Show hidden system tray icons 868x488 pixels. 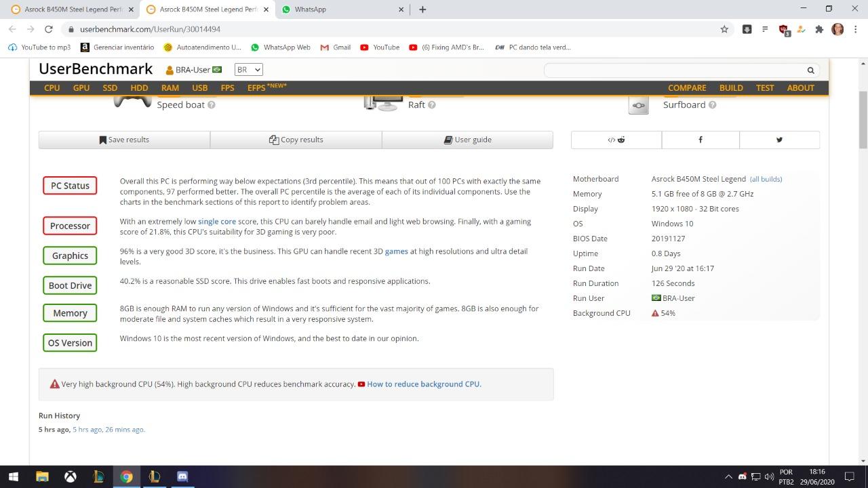tap(728, 476)
